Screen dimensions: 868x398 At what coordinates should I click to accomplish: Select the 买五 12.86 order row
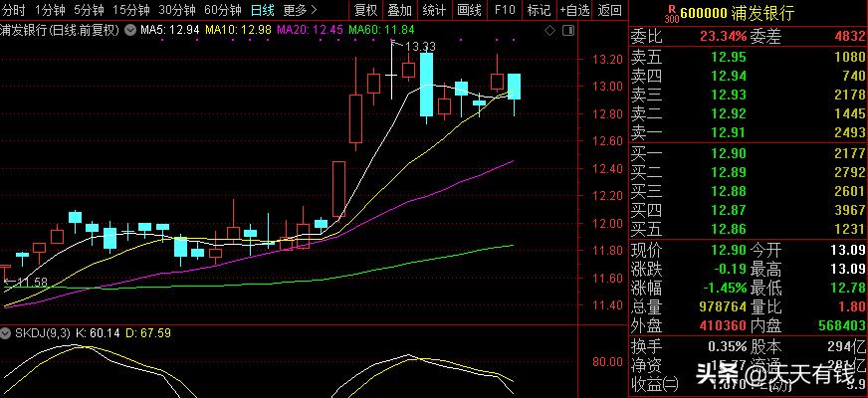point(749,229)
